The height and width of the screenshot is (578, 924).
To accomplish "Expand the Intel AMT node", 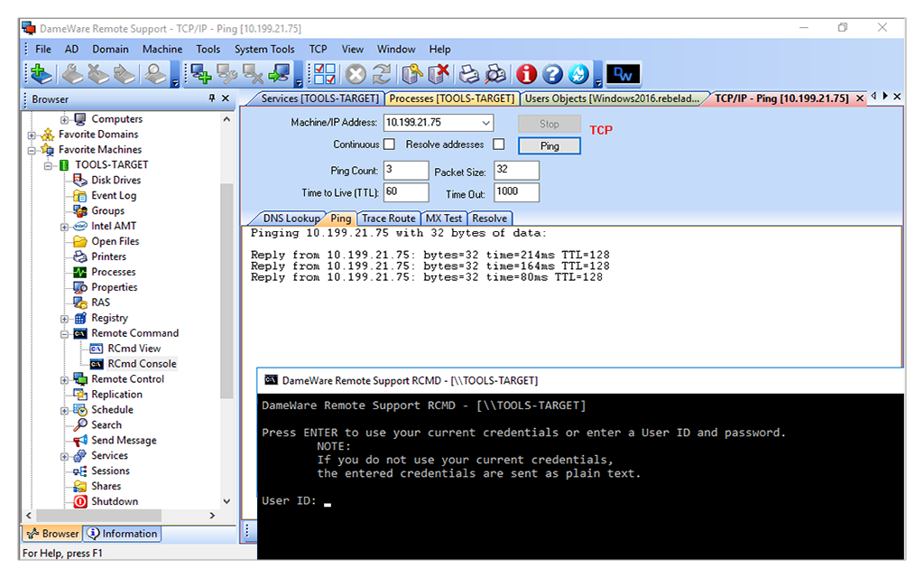I will (x=64, y=227).
